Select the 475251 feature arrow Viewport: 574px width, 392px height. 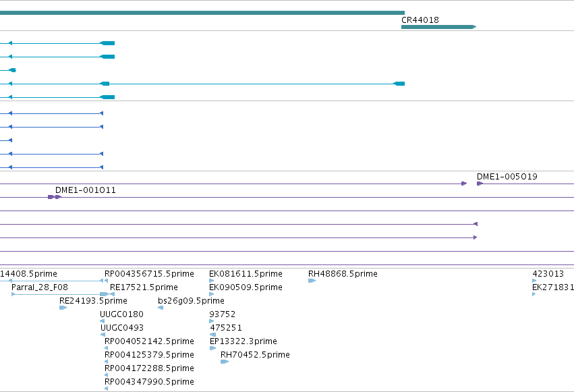coord(212,335)
